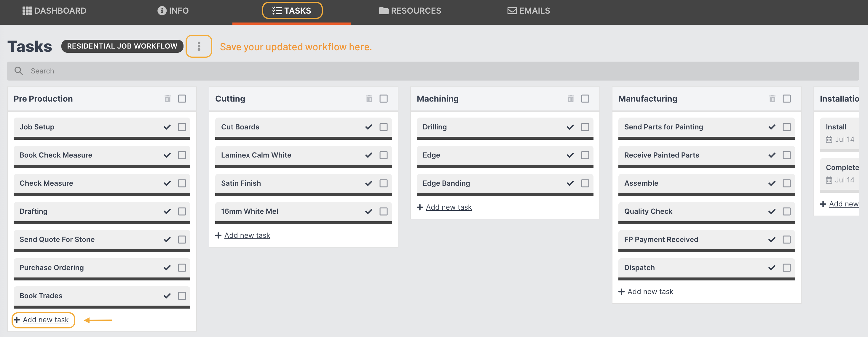Click the checkmark on Send Quote For Stone
This screenshot has height=337, width=868.
tap(167, 239)
